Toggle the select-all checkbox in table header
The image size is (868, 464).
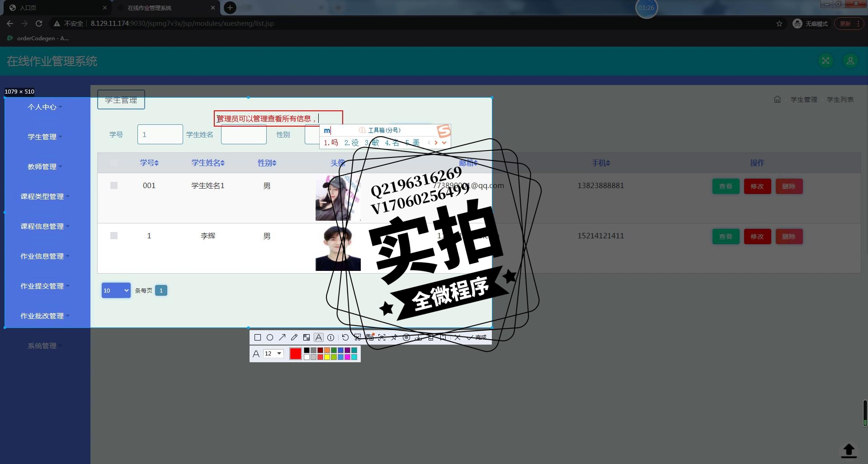tap(114, 163)
